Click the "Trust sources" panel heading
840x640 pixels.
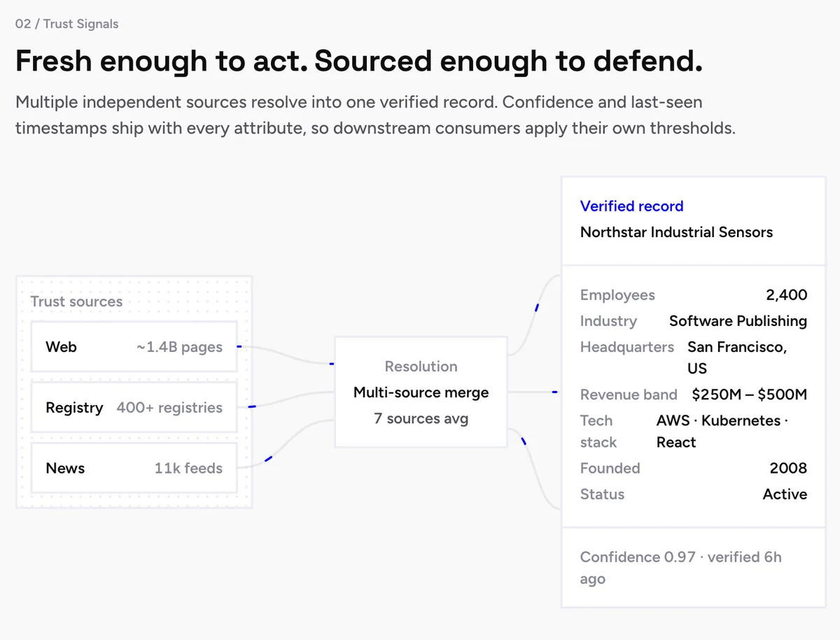click(x=76, y=301)
